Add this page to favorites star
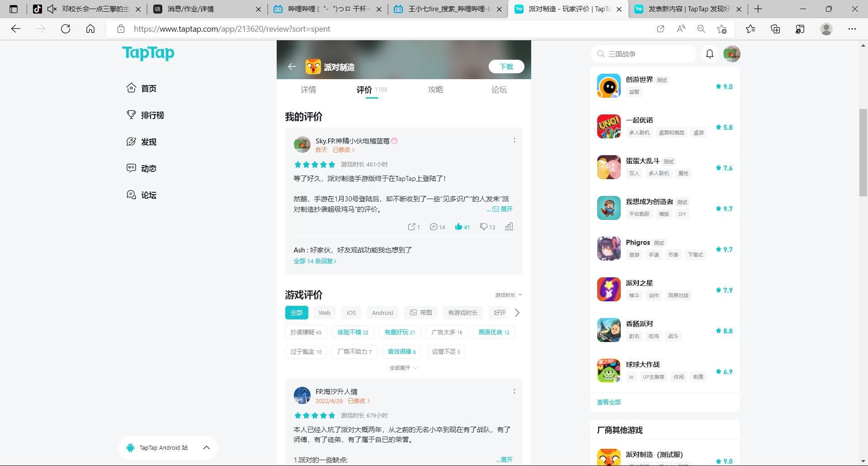The height and width of the screenshot is (466, 868). [x=722, y=29]
